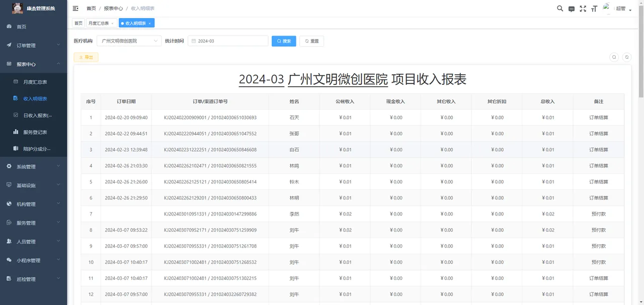Click the 订单日期 column header
The image size is (644, 305).
coord(126,101)
